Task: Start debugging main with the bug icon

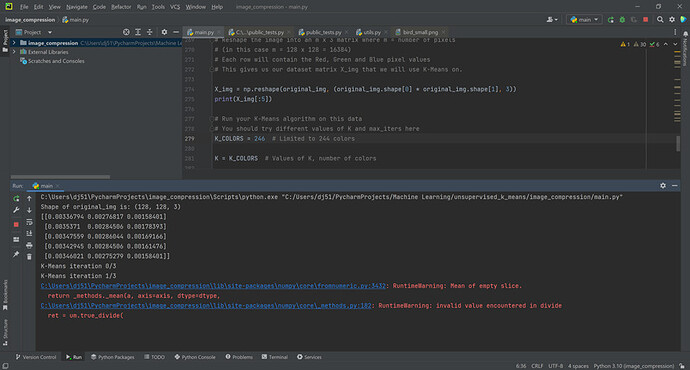Action: tap(622, 20)
